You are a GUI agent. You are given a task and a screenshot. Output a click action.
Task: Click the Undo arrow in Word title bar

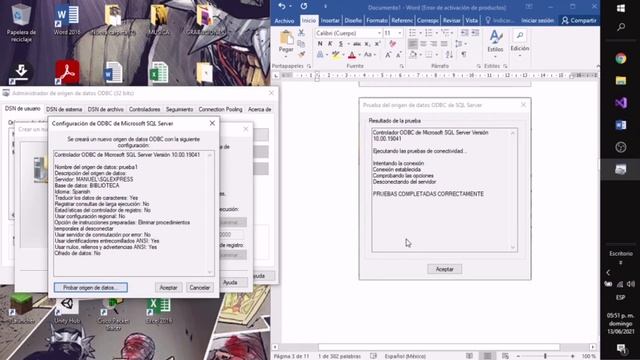point(282,6)
